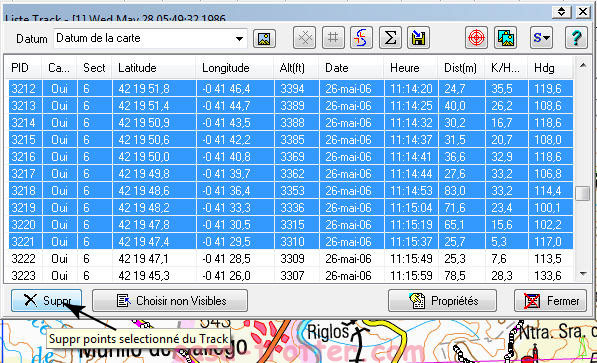Viewport: 597px width, 363px height.
Task: Click the Alt(ft) column header
Action: coord(297,68)
